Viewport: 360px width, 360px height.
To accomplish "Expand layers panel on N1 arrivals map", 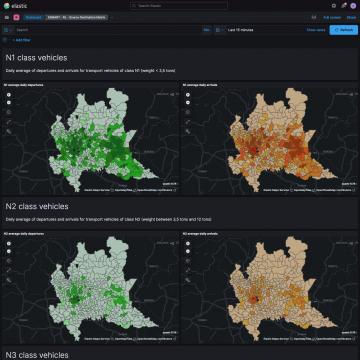I will click(352, 95).
